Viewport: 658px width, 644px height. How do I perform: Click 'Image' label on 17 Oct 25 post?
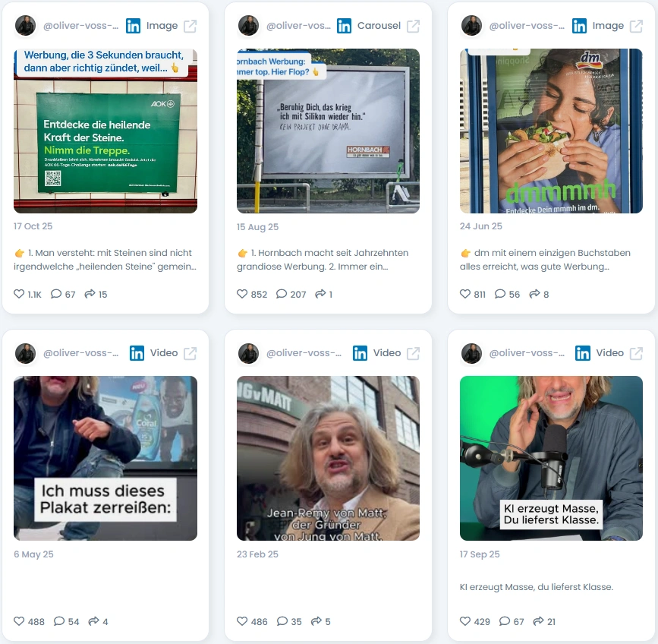pos(162,26)
